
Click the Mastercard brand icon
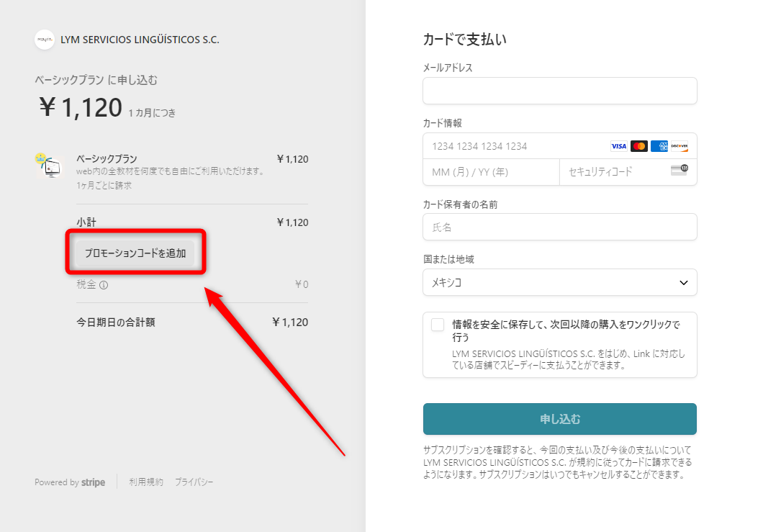(639, 146)
